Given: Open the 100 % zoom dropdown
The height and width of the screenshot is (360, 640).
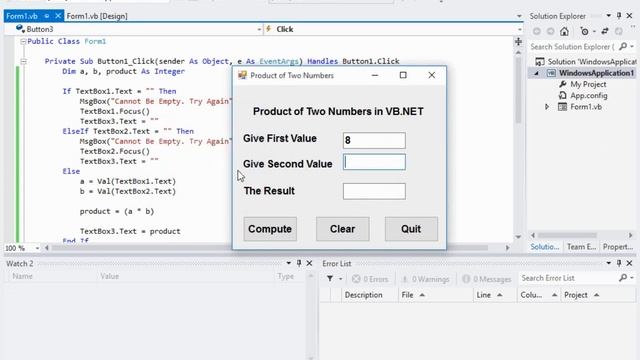Looking at the screenshot, I should pyautogui.click(x=37, y=248).
